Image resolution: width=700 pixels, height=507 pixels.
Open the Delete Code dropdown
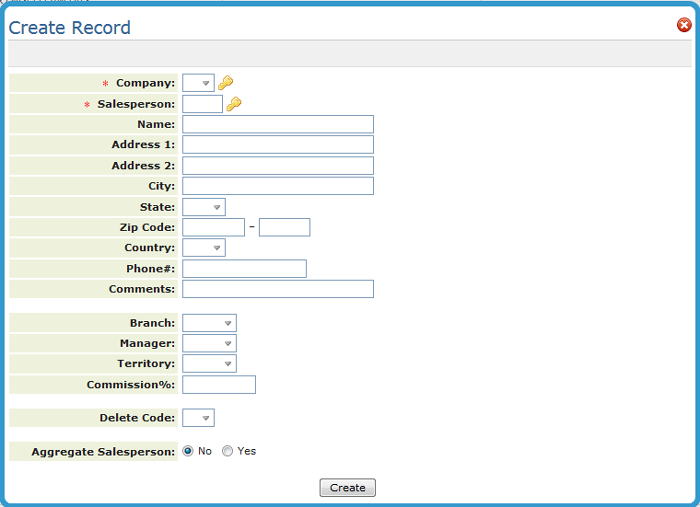click(198, 418)
